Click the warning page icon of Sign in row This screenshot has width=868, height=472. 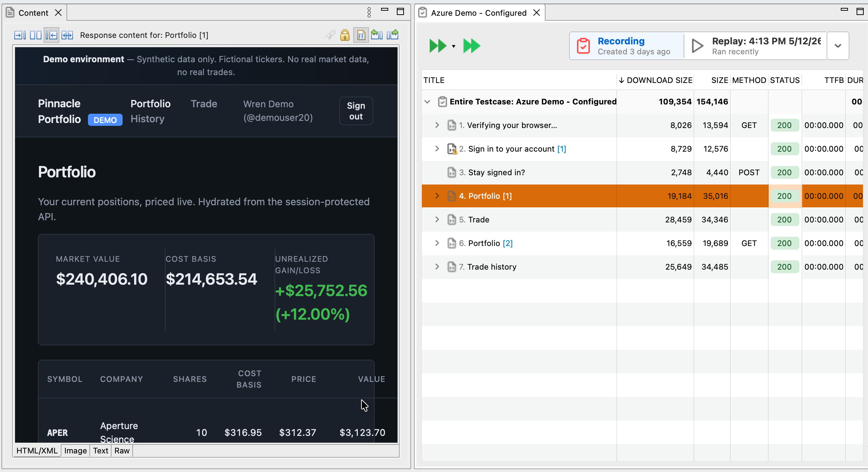coord(452,149)
